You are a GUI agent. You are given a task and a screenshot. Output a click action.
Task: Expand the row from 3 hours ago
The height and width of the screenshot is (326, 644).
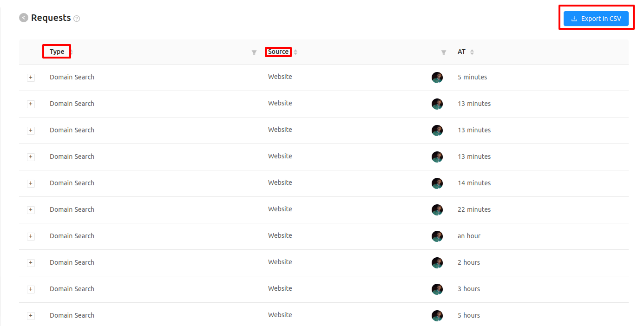31,289
